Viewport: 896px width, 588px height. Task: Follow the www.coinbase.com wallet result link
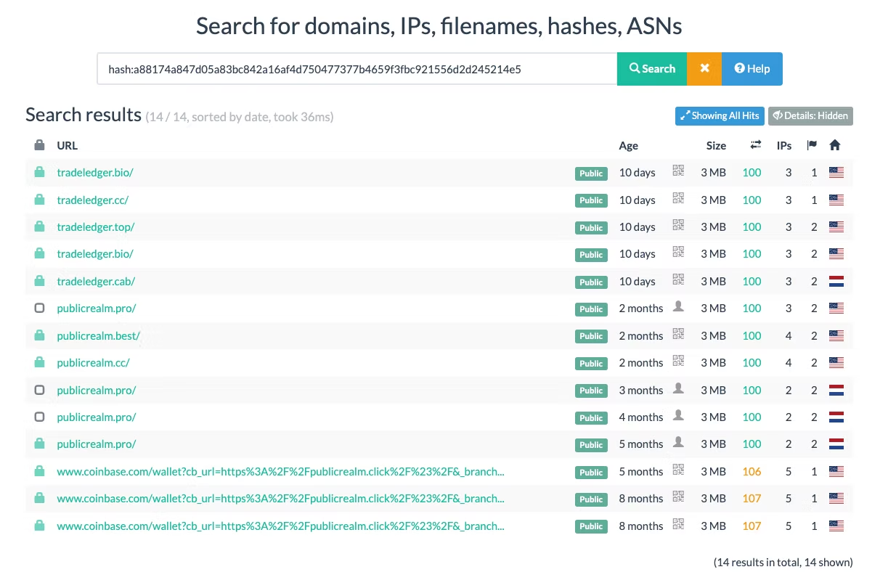280,471
